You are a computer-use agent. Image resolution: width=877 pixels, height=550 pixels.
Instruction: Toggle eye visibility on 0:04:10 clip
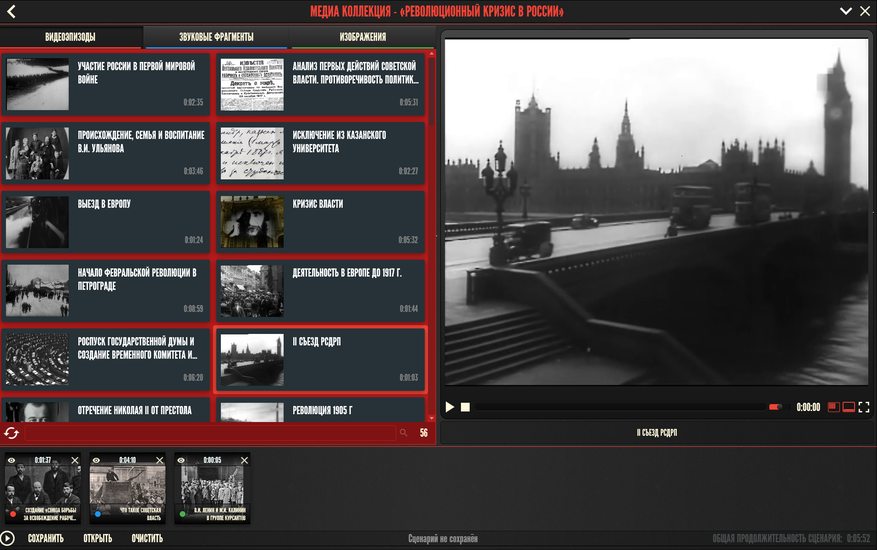point(96,460)
